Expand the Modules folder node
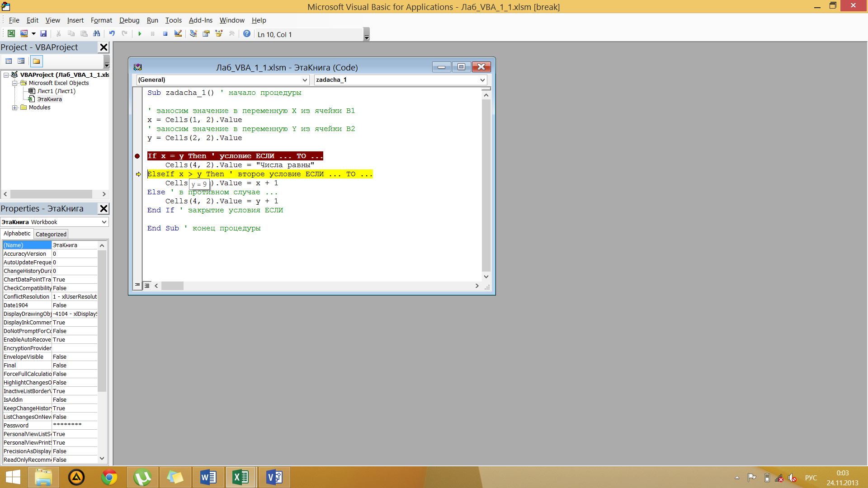The height and width of the screenshot is (488, 868). pos(14,108)
